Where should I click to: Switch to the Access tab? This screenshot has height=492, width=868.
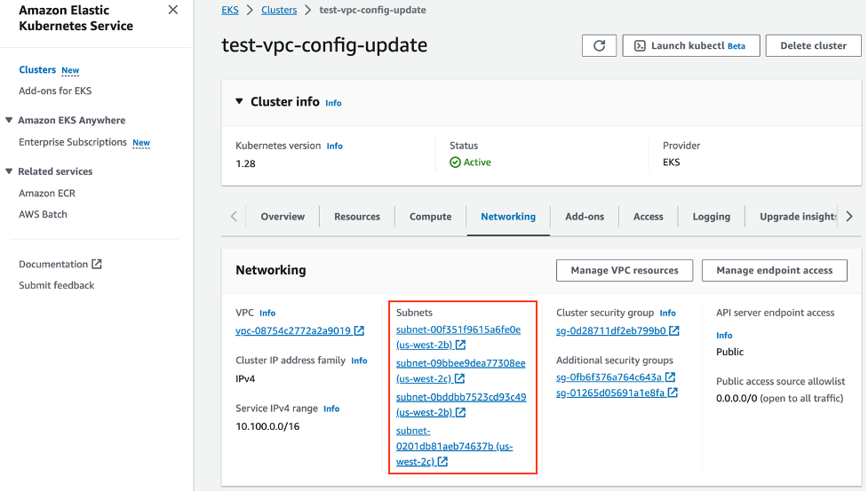tap(649, 217)
